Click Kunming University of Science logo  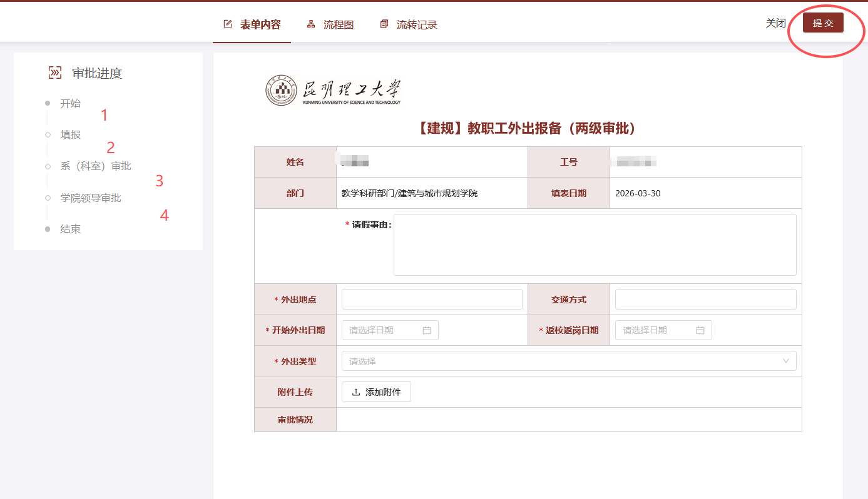point(333,91)
